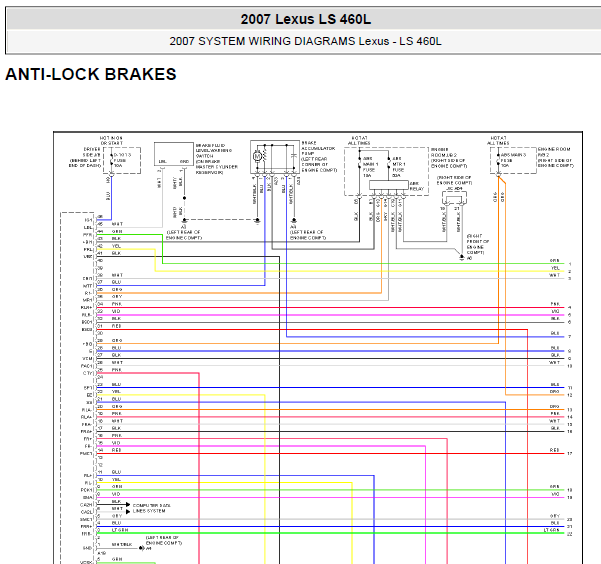Select the "COMPUTER DATA LINES SYSTEM" label

(152, 508)
